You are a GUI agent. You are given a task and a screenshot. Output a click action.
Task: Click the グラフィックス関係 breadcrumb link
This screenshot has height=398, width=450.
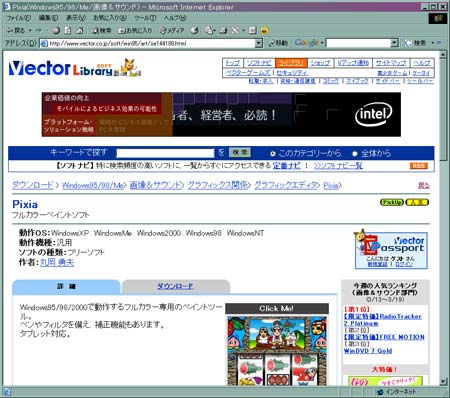click(x=218, y=185)
